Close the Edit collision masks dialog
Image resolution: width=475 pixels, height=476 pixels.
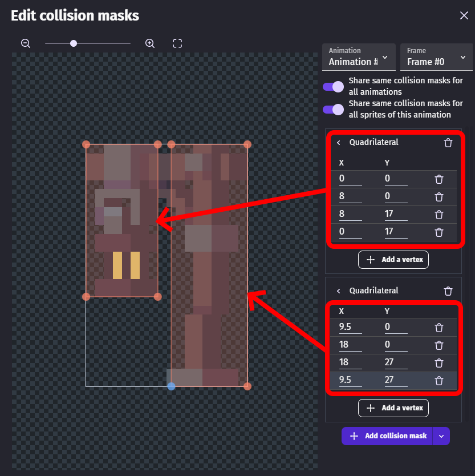click(x=464, y=15)
